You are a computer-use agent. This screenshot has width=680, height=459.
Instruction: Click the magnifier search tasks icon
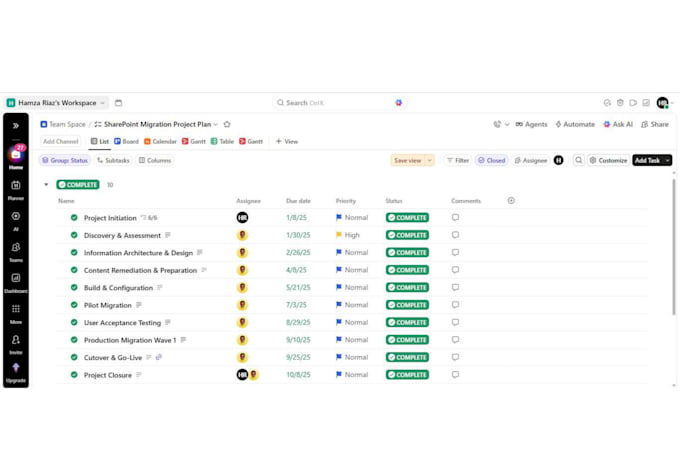pyautogui.click(x=579, y=161)
